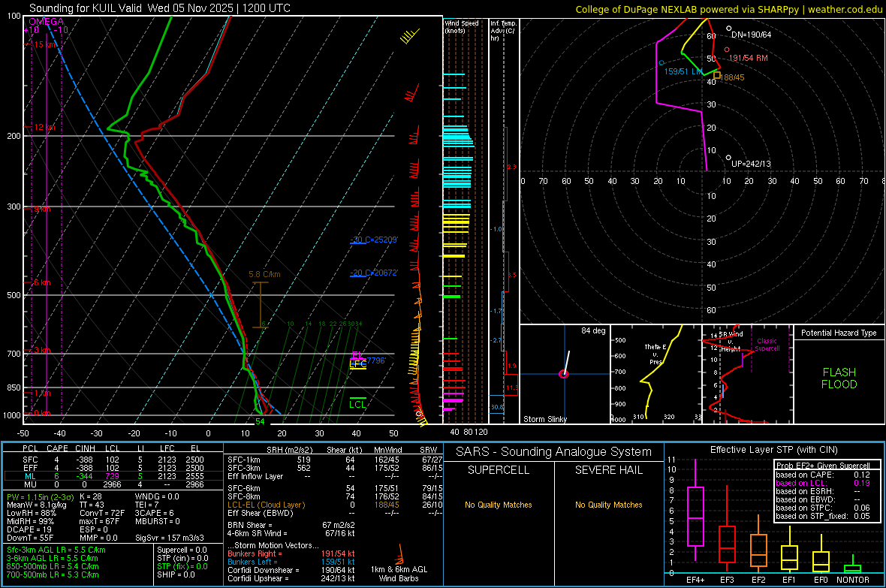Image resolution: width=886 pixels, height=588 pixels.
Task: Click the Corfidi downshear DN=190/64 marker
Action: (728, 29)
